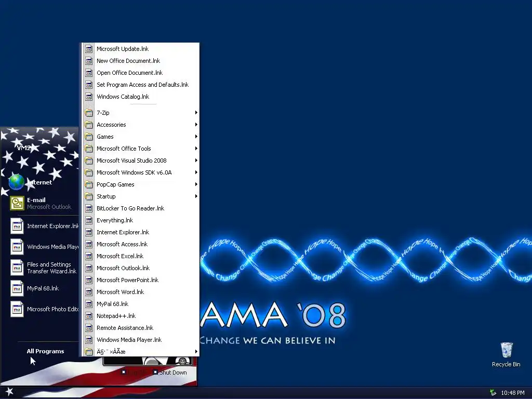This screenshot has height=399, width=532.
Task: Click the Notepad++.lnk icon
Action: point(89,316)
